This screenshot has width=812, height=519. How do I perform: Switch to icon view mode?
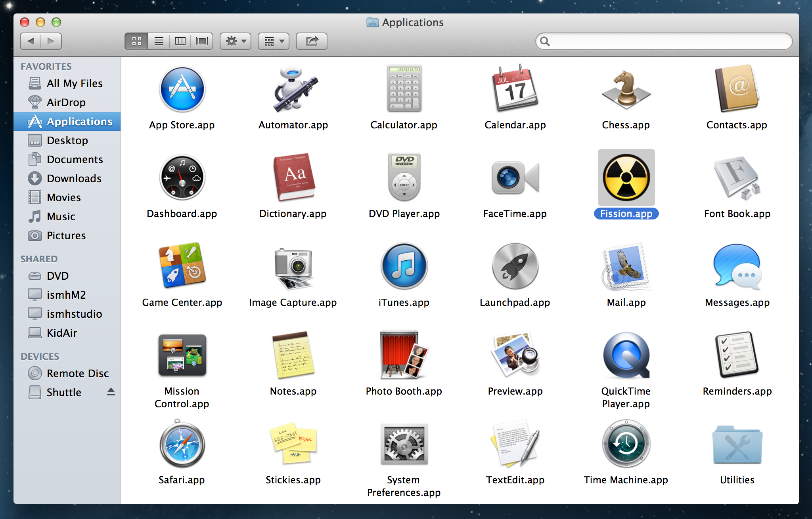coord(137,41)
